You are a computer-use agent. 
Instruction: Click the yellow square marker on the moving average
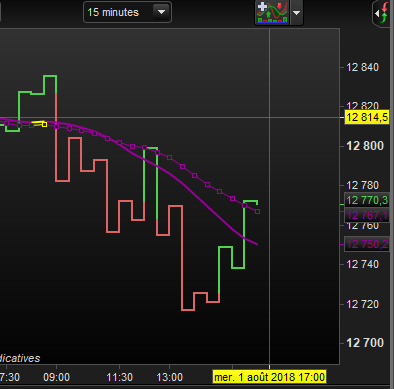click(x=44, y=124)
